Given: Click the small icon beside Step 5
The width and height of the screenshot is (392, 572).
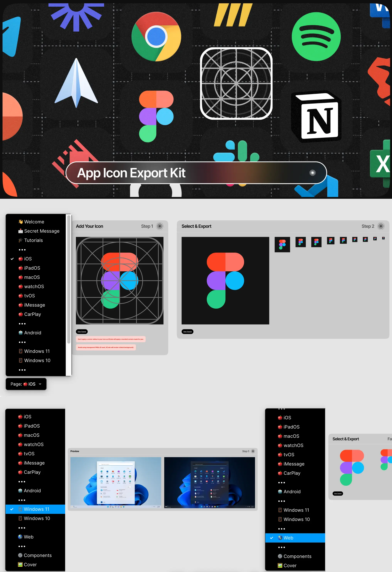Looking at the screenshot, I should (253, 451).
